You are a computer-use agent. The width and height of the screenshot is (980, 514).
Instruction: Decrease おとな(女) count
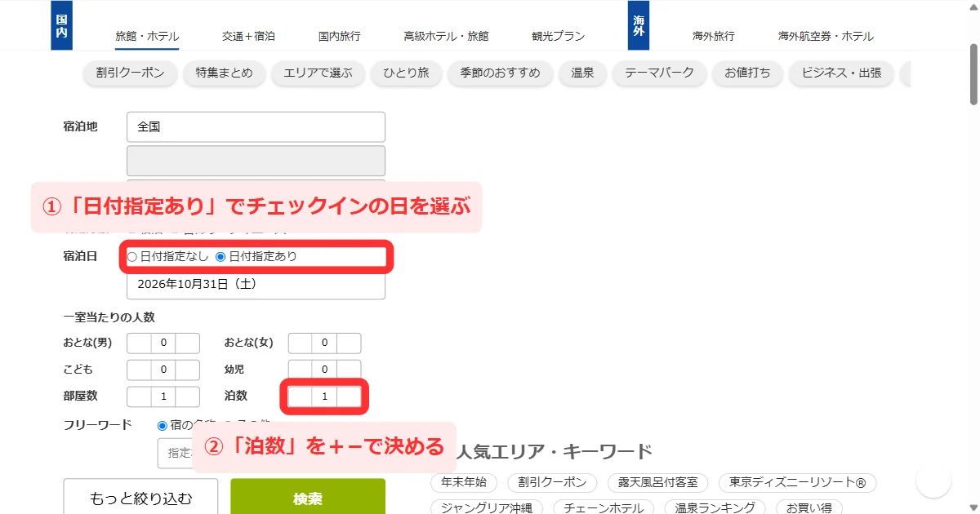pyautogui.click(x=300, y=343)
